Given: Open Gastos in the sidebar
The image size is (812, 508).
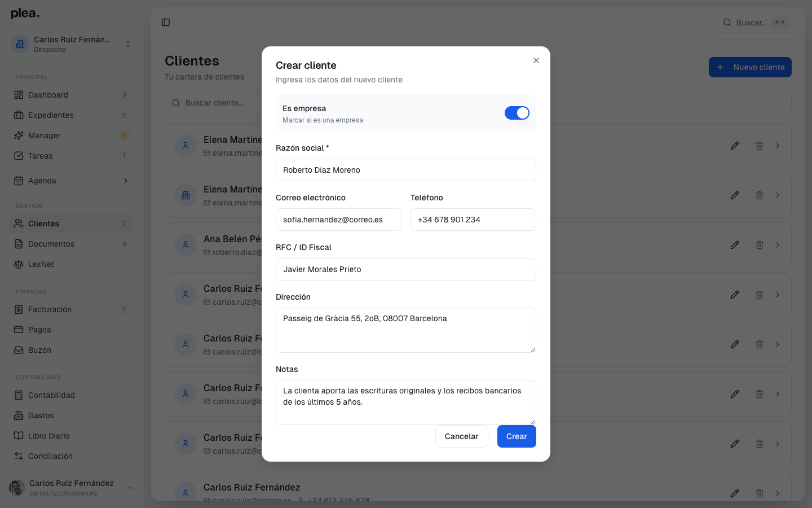Looking at the screenshot, I should pos(72,415).
